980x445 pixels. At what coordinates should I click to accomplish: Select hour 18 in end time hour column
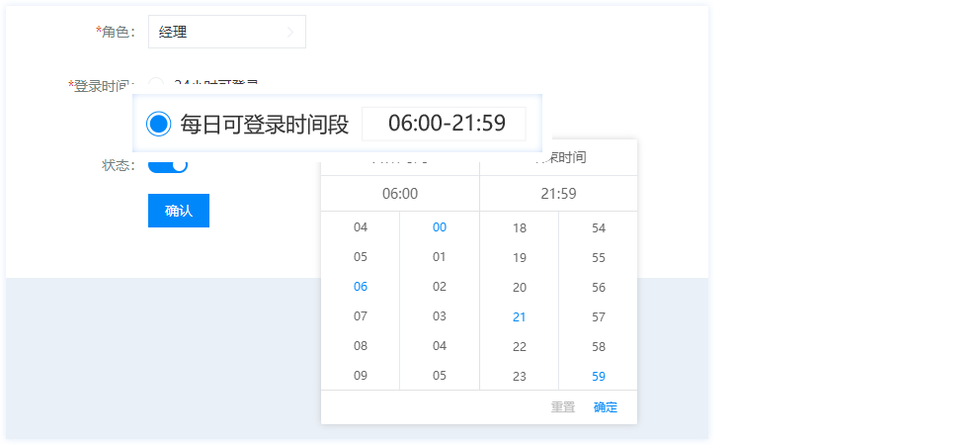tap(520, 228)
